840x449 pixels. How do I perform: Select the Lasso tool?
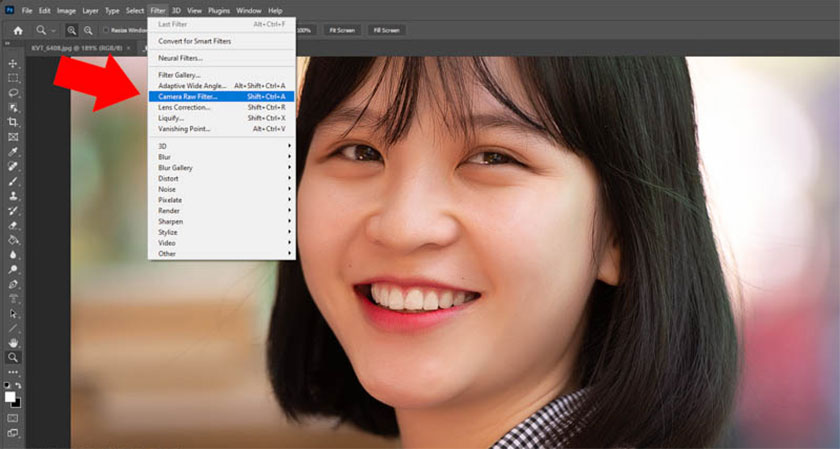point(13,93)
